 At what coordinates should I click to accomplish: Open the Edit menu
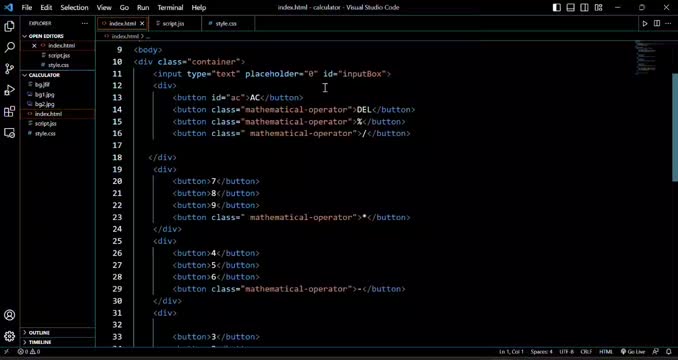[46, 7]
